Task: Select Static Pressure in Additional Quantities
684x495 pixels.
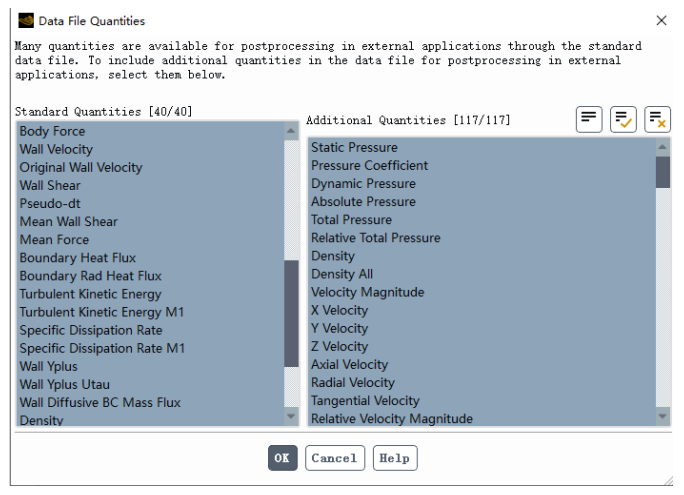Action: 354,148
